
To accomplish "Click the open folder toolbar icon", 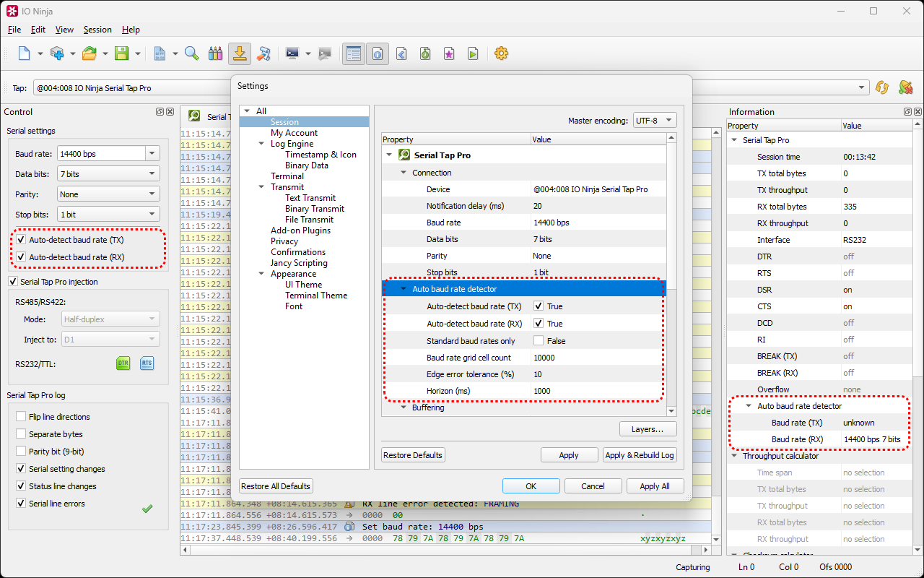I will point(90,53).
